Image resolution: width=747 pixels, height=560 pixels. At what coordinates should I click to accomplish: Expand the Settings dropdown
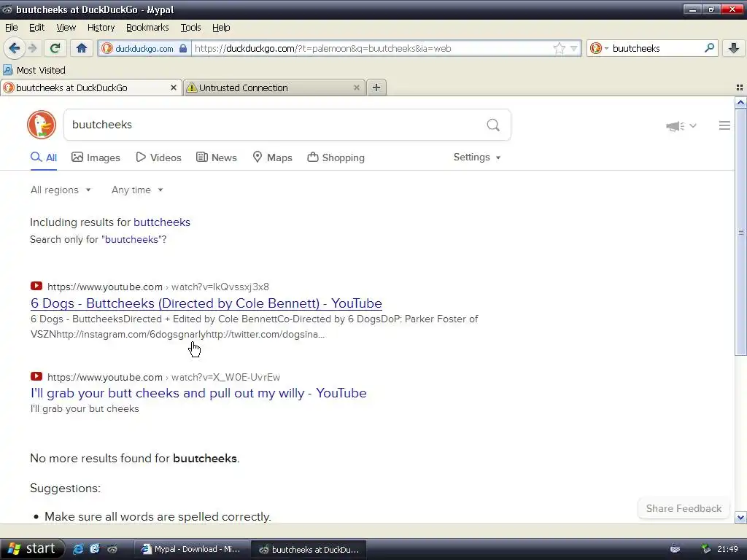pos(477,157)
